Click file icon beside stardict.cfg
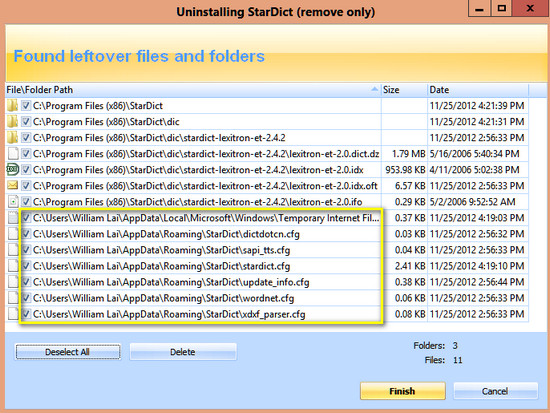Image resolution: width=550 pixels, height=413 pixels. pos(13,266)
